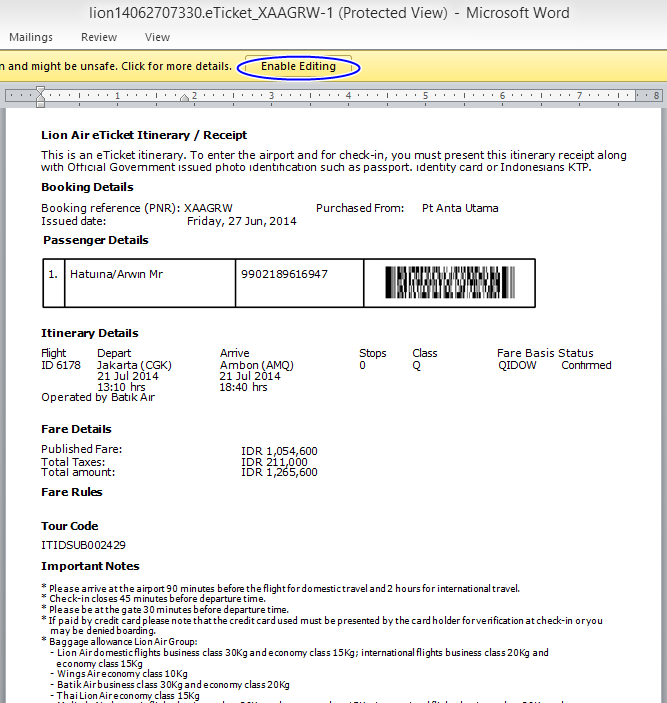667x703 pixels.
Task: Click the 'Lion Air eTicket Itinerary / Receipt' heading
Action: (144, 135)
